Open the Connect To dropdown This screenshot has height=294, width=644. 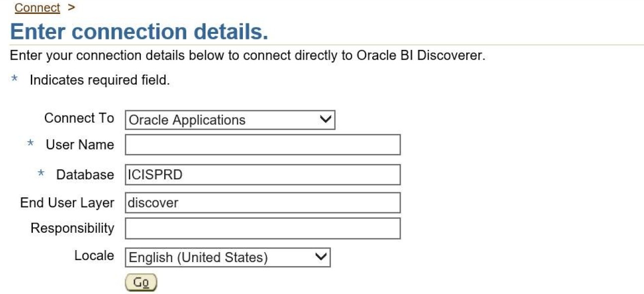pos(230,120)
